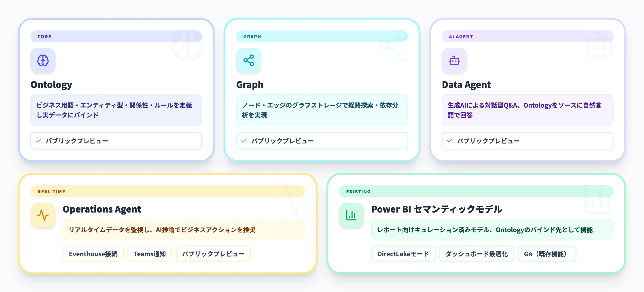Click the GA（既存機能） tag
Screen dimensions: 644x292
[547, 254]
